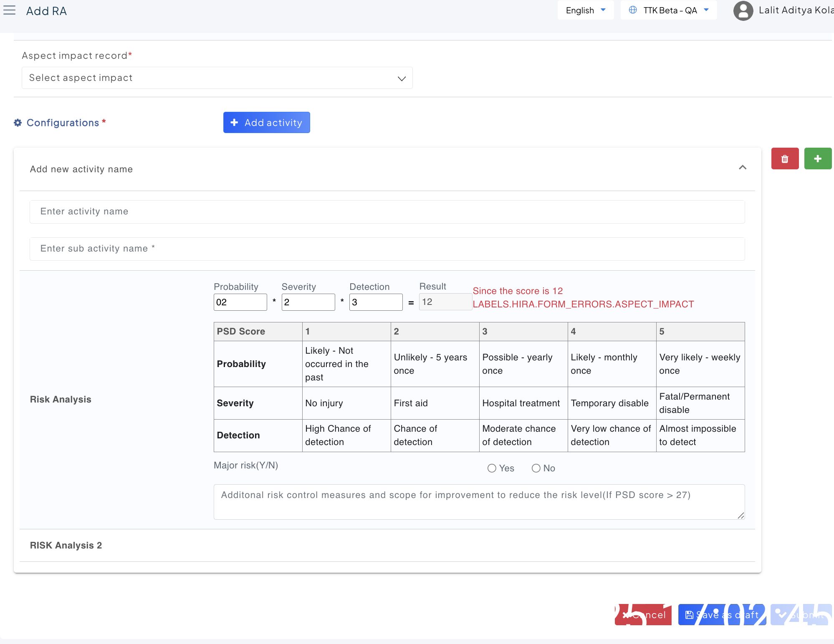Click the user profile avatar icon
The width and height of the screenshot is (834, 644).
(x=743, y=11)
